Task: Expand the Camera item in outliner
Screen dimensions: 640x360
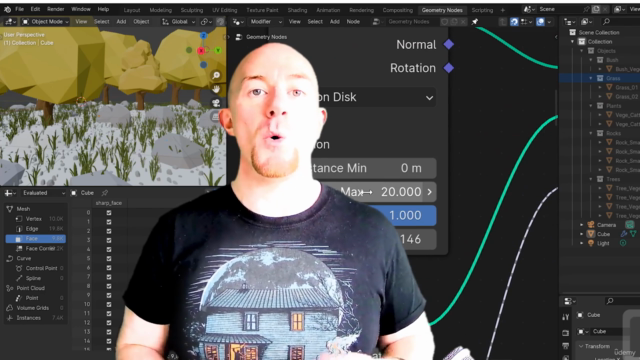Action: tap(582, 224)
